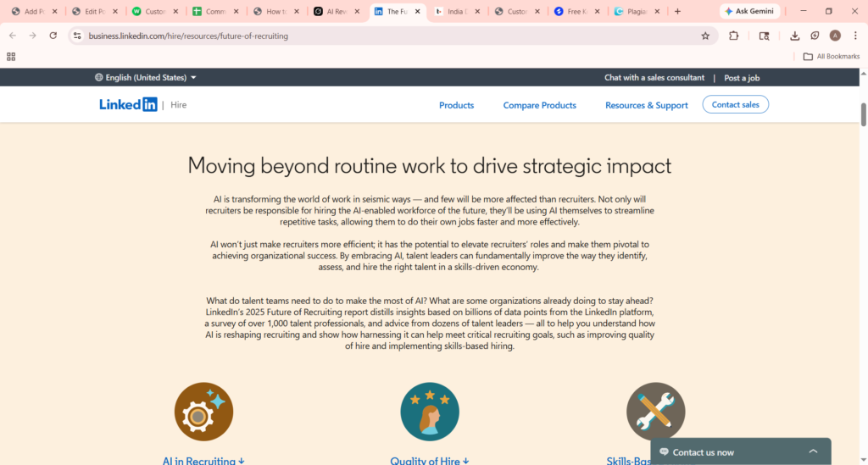Click the LinkedIn logo in header
This screenshot has height=465, width=868.
128,105
